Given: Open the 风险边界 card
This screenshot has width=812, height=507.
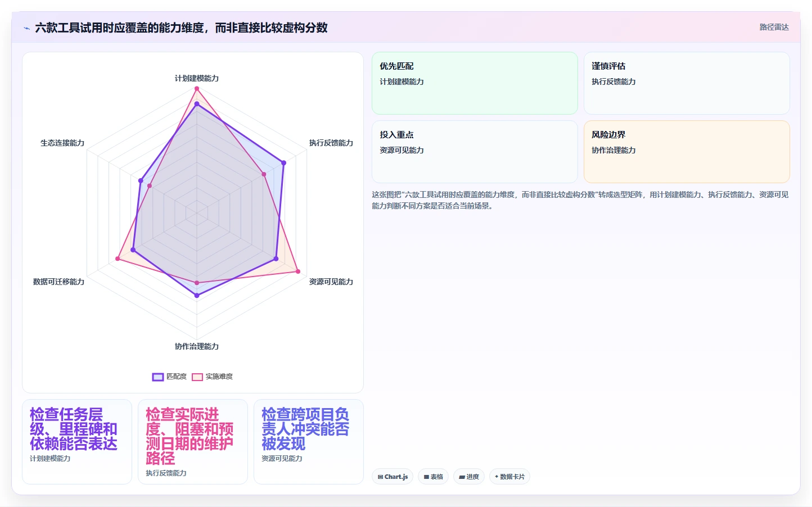Looking at the screenshot, I should pos(687,152).
